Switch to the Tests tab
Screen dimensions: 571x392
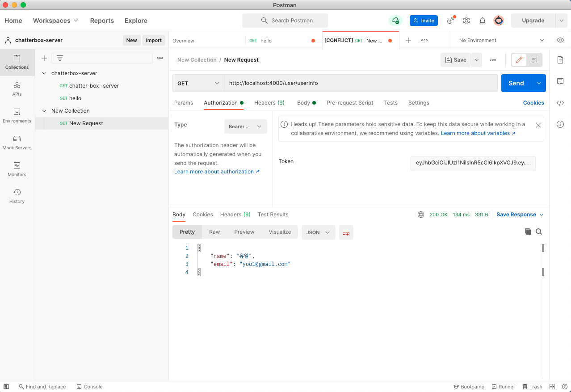tap(390, 103)
